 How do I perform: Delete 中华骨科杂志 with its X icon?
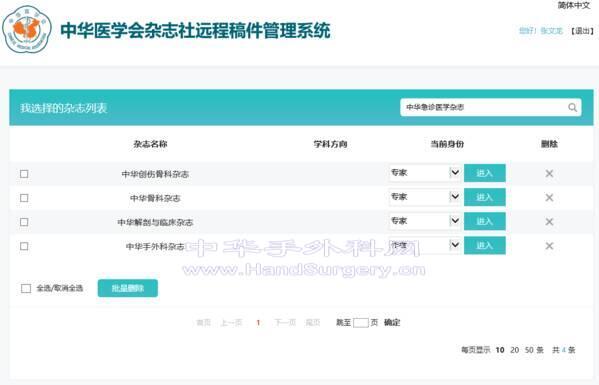coord(549,197)
